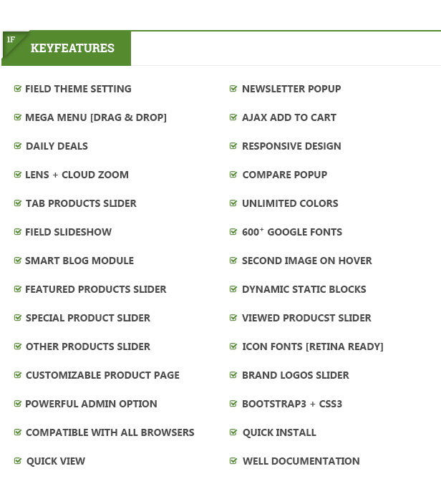Viewport: 441px width, 504px height.
Task: Click check icon beside Quick View
Action: pyautogui.click(x=18, y=461)
